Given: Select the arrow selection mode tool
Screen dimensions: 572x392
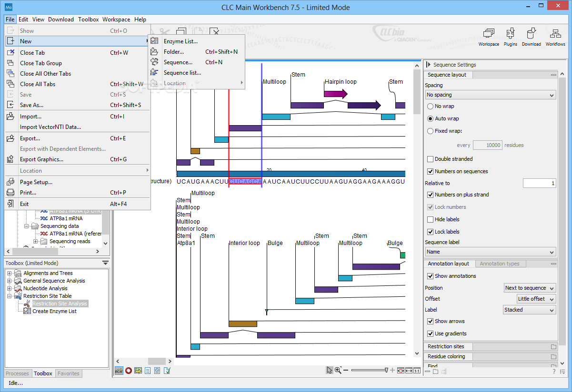Looking at the screenshot, I should pos(329,371).
